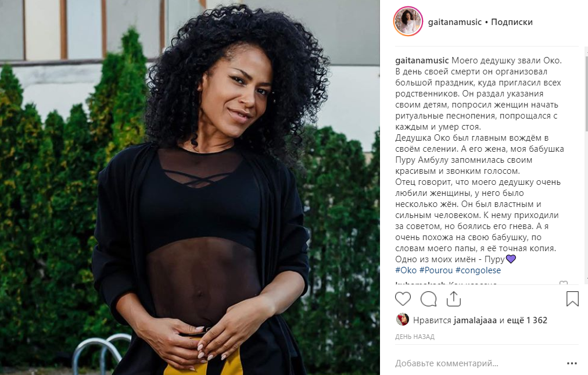Open gaitanamusic username in header
This screenshot has width=588, height=375.
coord(454,22)
